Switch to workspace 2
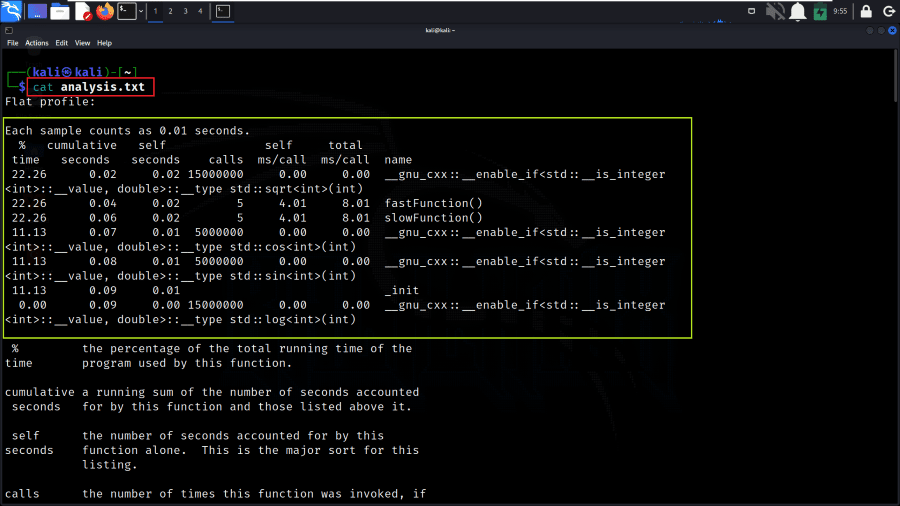 [170, 11]
